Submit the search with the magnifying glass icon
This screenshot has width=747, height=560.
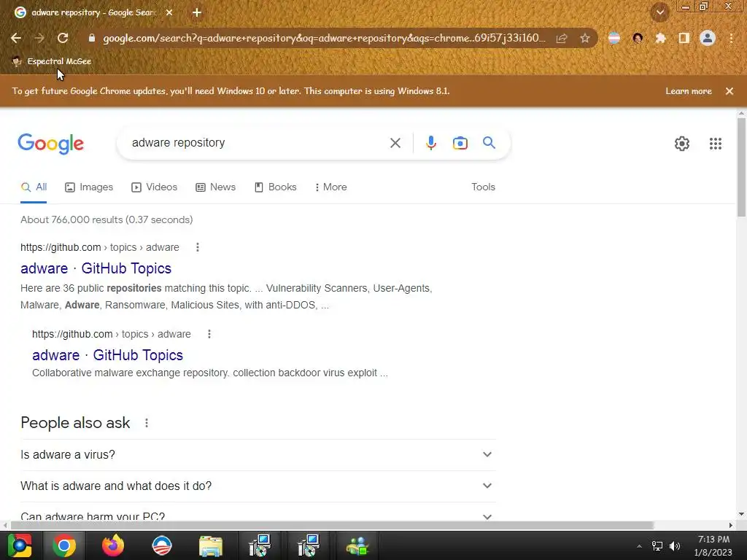point(489,142)
